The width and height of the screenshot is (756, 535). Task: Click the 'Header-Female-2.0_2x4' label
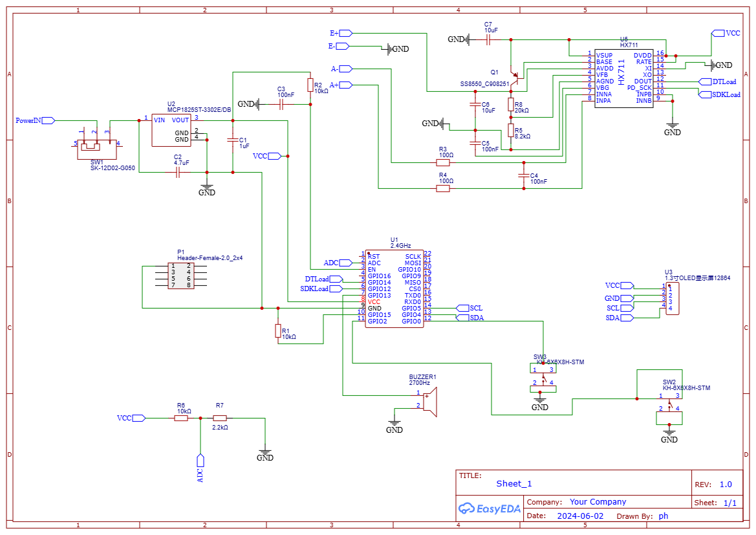tap(210, 258)
